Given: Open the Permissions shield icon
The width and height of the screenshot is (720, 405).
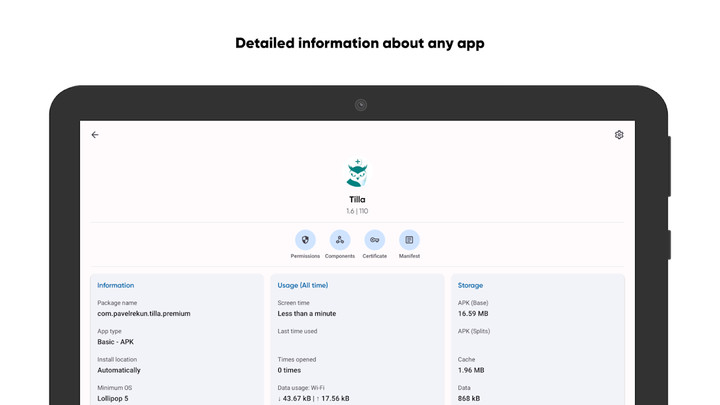Looking at the screenshot, I should coord(305,240).
